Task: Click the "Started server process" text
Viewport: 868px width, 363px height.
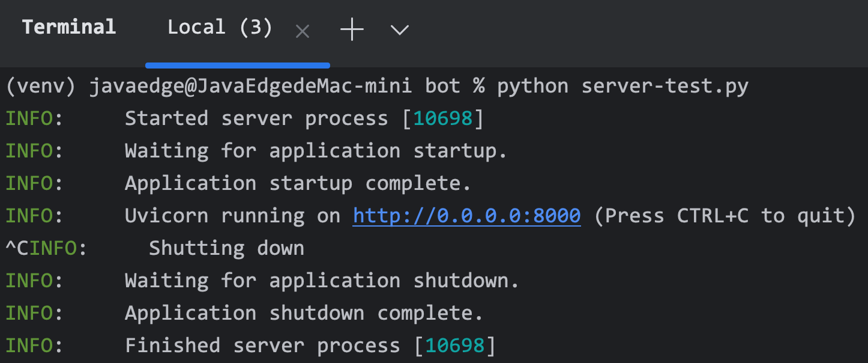Action: coord(256,119)
